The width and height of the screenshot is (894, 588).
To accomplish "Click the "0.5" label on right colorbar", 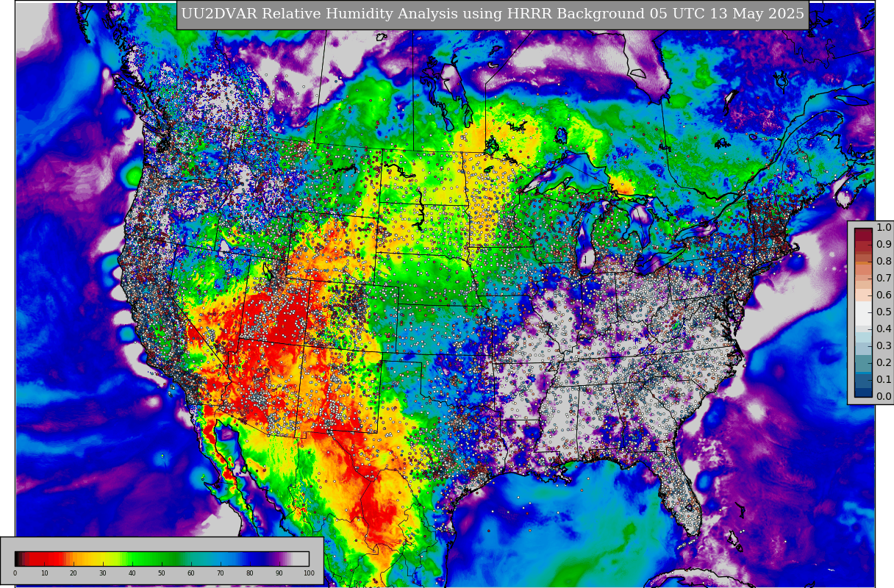I will point(884,312).
